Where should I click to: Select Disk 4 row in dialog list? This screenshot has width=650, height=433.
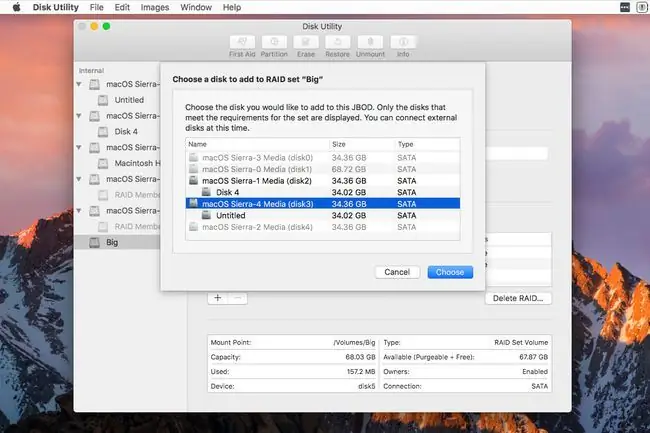click(323, 192)
